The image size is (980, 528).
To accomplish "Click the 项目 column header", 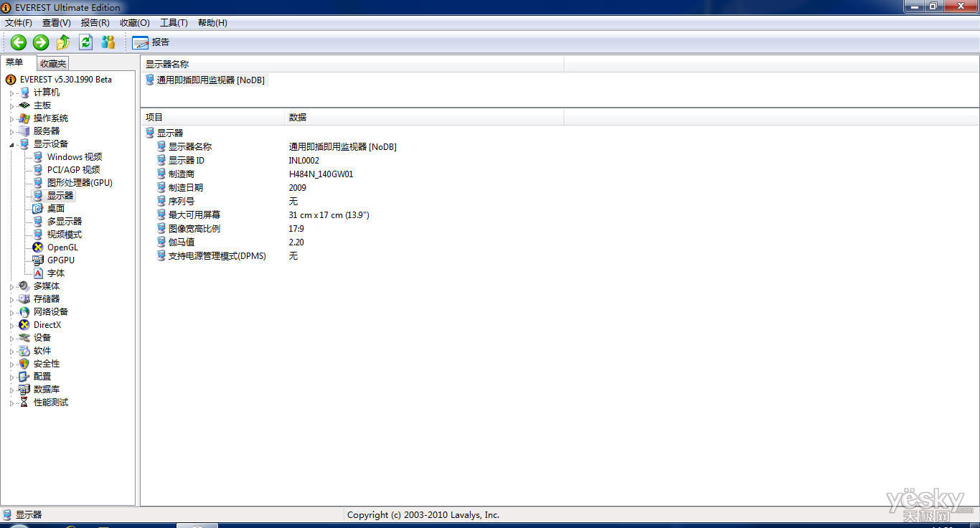I will [213, 117].
